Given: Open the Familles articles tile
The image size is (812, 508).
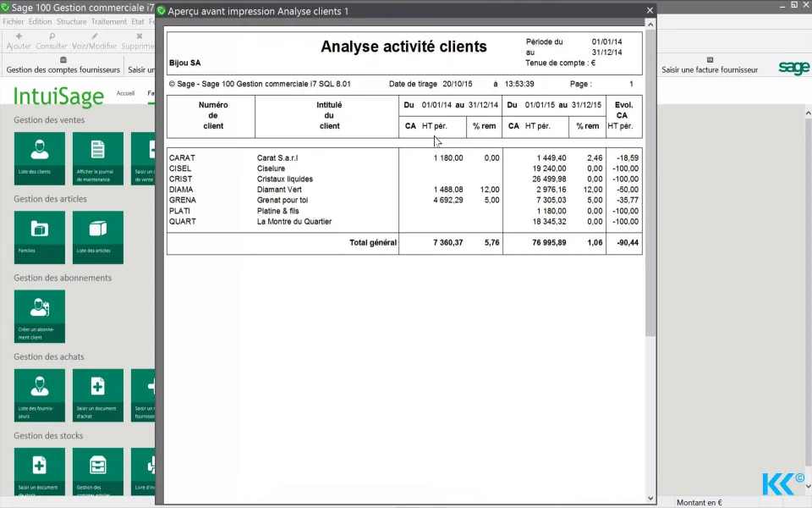Looking at the screenshot, I should [x=40, y=237].
